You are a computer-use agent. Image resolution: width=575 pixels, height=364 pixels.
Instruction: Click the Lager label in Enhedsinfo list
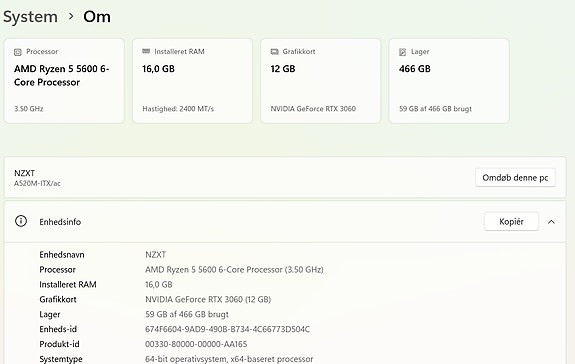tap(50, 315)
